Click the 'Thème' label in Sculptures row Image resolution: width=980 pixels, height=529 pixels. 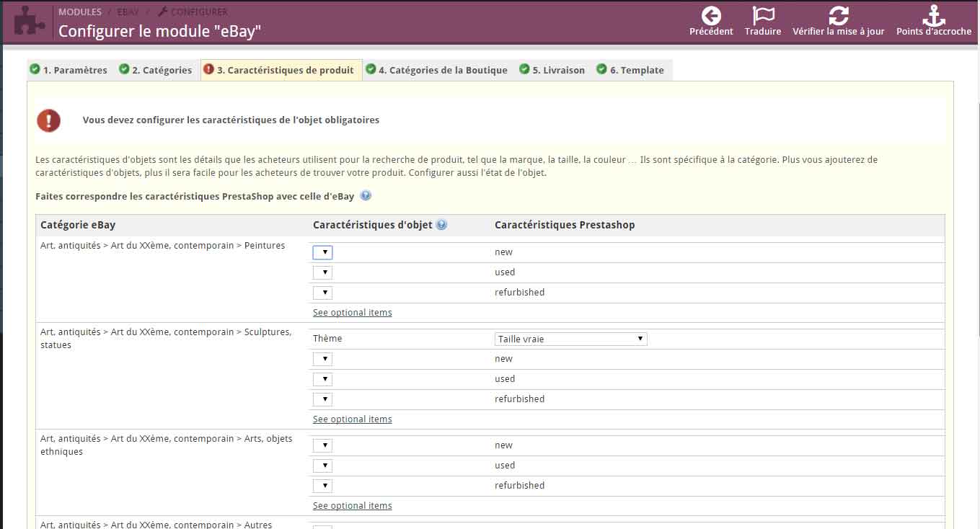point(327,339)
